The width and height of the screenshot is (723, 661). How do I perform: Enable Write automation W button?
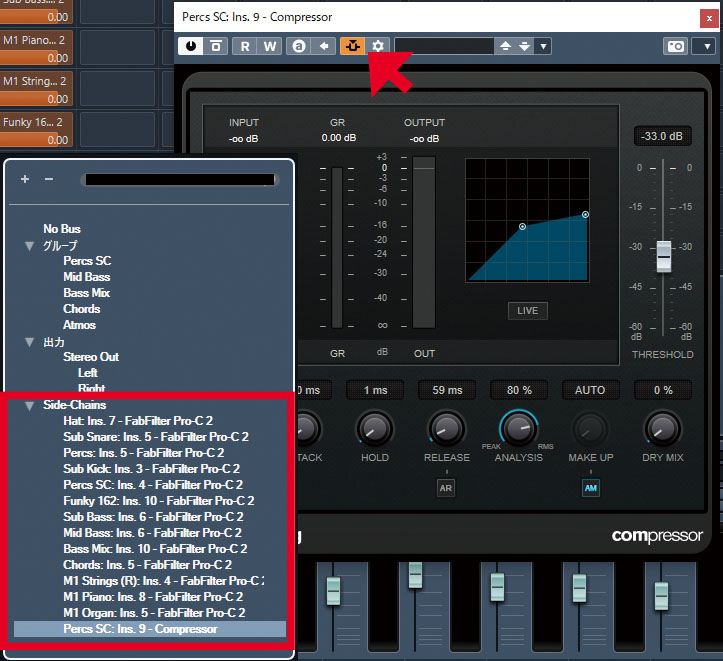270,46
